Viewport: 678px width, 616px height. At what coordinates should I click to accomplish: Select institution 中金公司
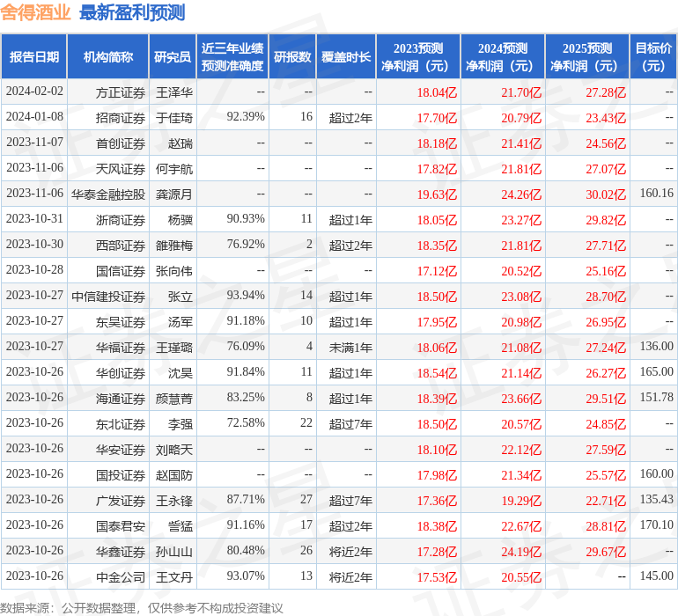(x=121, y=577)
